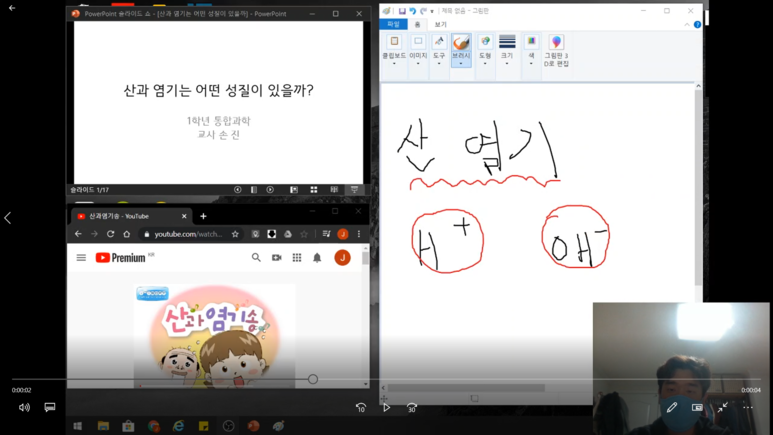Toggle video player subtitles
The image size is (773, 435).
pyautogui.click(x=50, y=407)
